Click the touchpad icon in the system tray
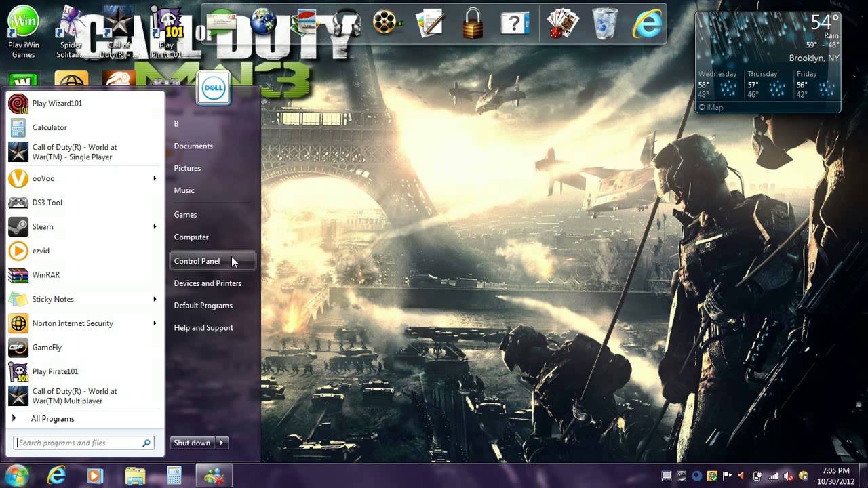 (667, 476)
